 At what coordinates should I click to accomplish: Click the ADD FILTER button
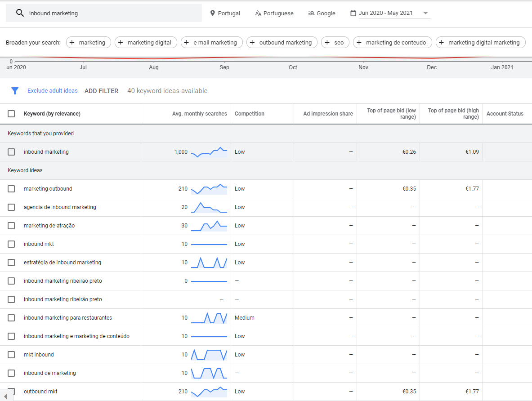(x=102, y=91)
